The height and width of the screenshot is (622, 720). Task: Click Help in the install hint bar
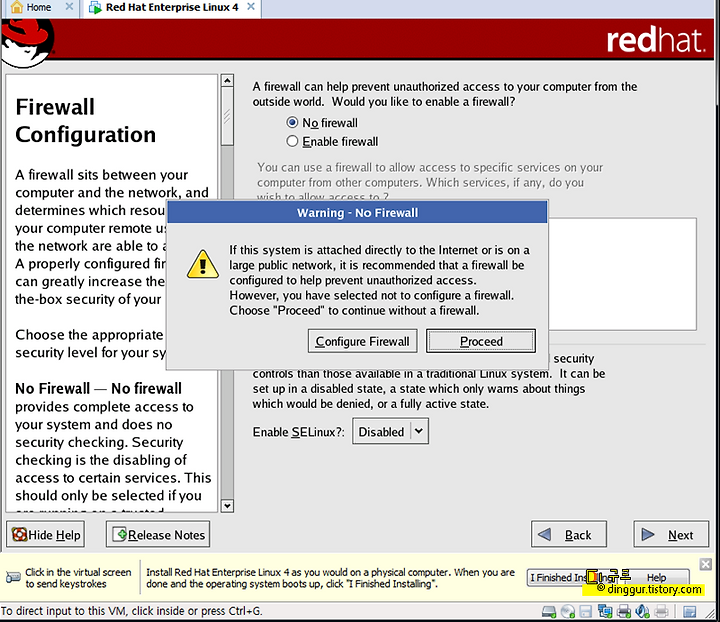pyautogui.click(x=657, y=577)
